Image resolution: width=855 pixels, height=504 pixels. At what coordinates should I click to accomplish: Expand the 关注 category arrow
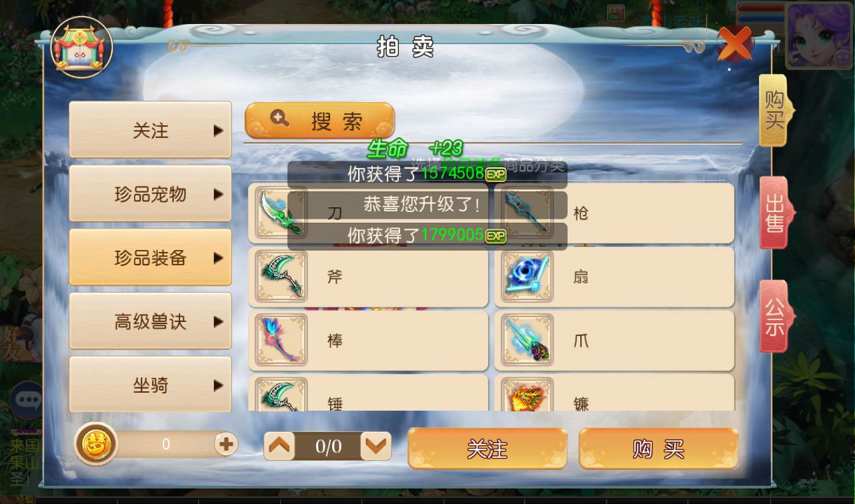218,131
